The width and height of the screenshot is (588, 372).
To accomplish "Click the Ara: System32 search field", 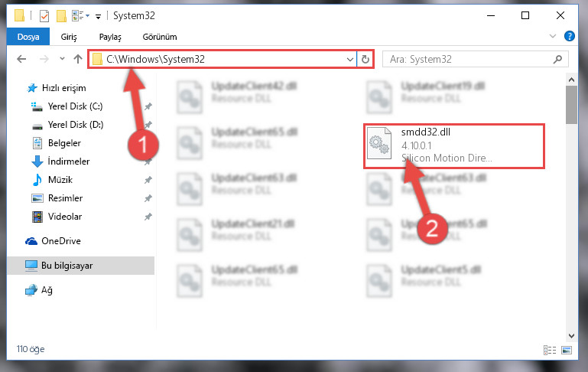I will tap(469, 59).
